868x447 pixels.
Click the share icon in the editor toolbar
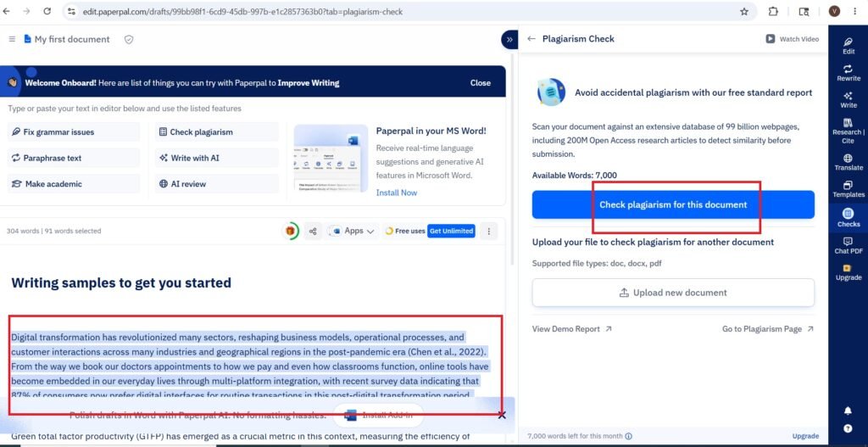click(313, 231)
